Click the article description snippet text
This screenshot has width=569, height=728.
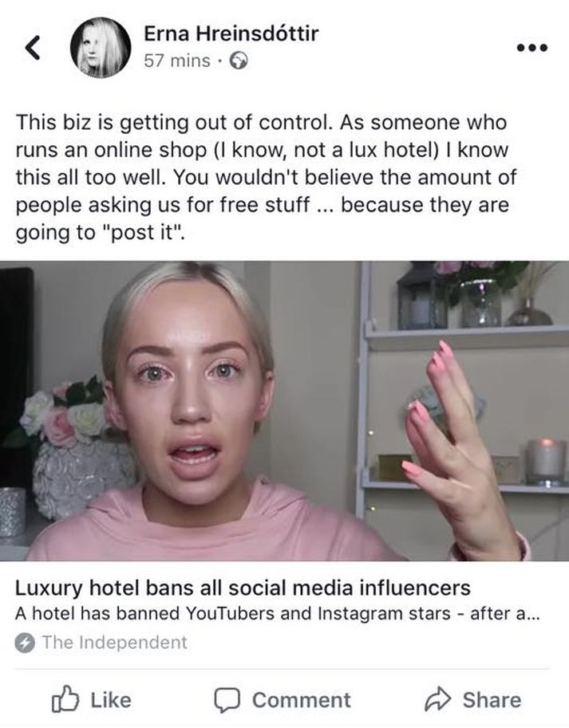(x=278, y=614)
